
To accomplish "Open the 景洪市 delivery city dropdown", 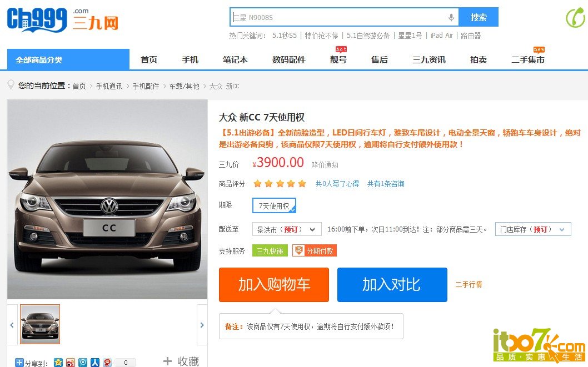I will [287, 229].
